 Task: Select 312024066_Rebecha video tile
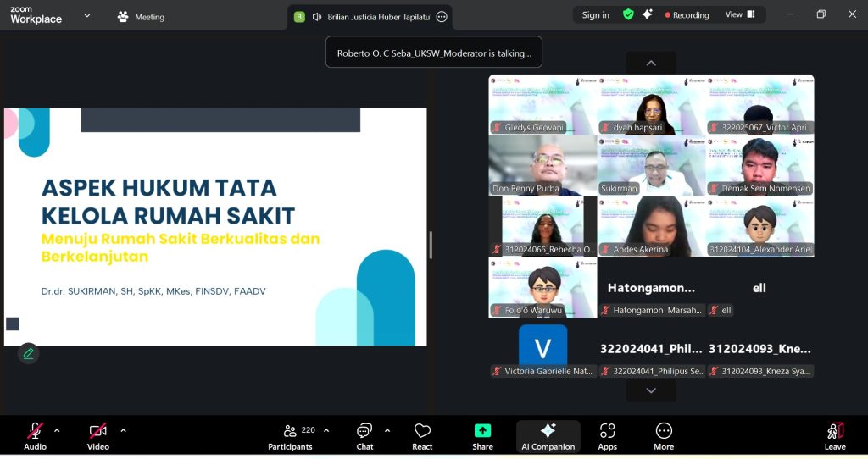click(542, 227)
